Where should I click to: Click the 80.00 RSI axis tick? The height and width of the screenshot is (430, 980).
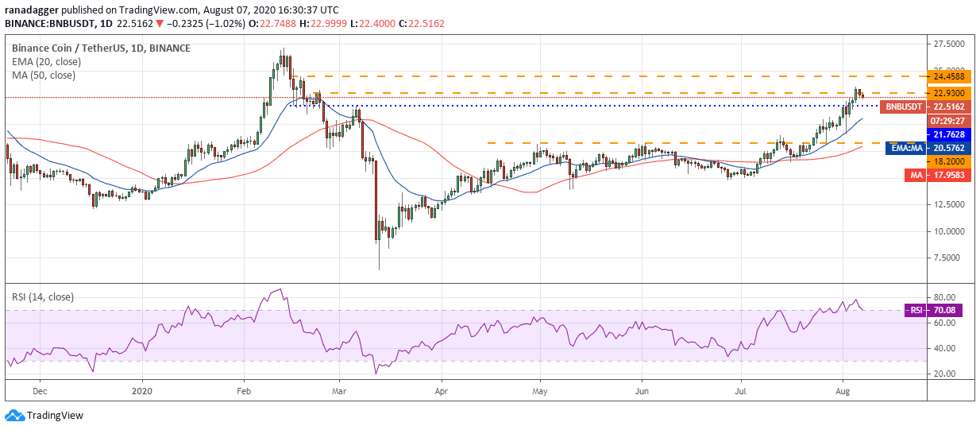pos(944,298)
